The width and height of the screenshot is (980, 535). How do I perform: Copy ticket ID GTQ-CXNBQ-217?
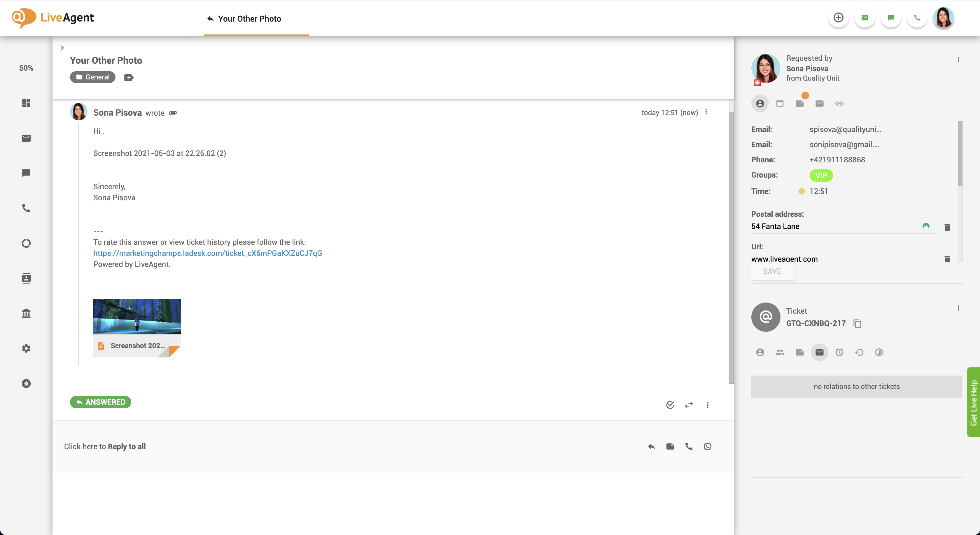[857, 324]
